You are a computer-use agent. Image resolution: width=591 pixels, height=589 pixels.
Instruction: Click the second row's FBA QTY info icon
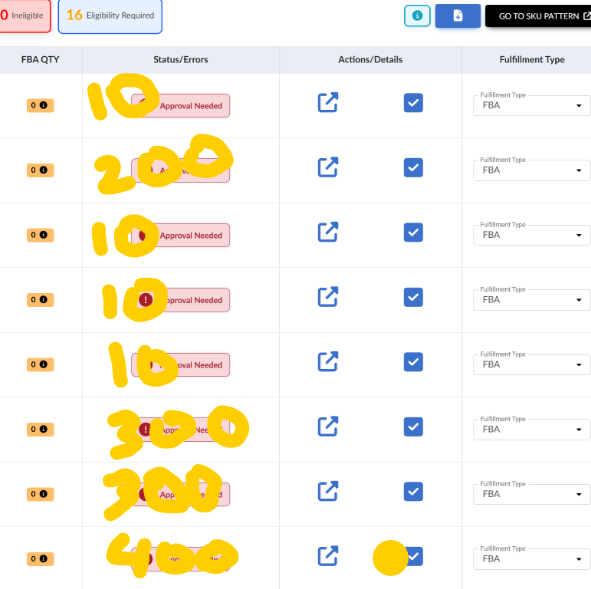43,170
